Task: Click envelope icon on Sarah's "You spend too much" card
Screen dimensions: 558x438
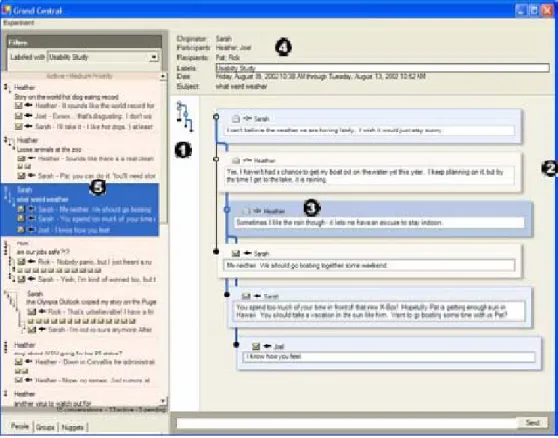Action: pyautogui.click(x=246, y=296)
